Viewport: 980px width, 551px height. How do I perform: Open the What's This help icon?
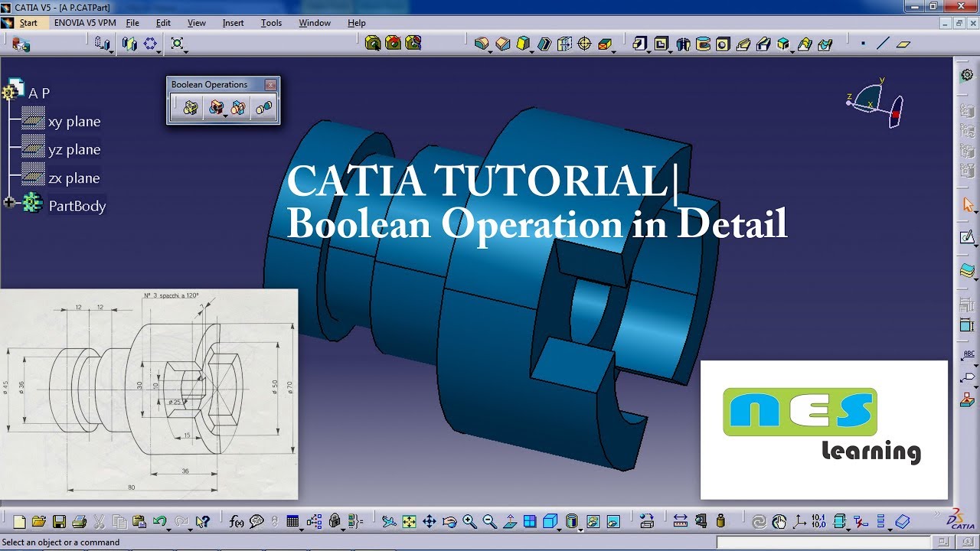click(x=202, y=522)
